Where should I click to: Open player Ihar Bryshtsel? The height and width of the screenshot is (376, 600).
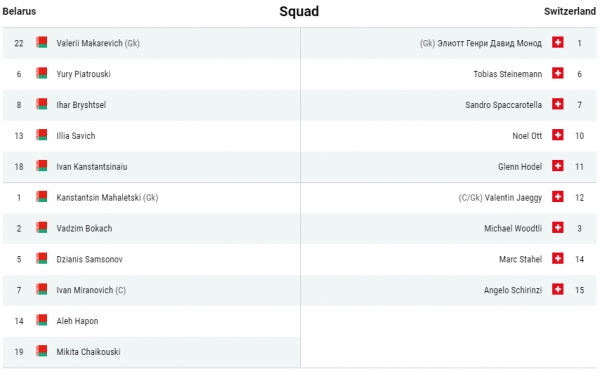[81, 105]
